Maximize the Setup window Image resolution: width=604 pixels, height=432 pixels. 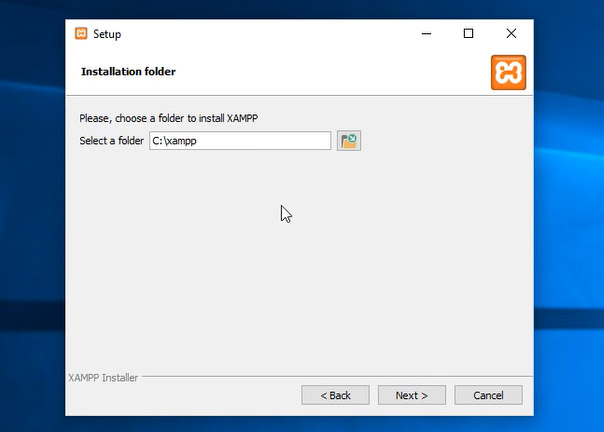468,34
